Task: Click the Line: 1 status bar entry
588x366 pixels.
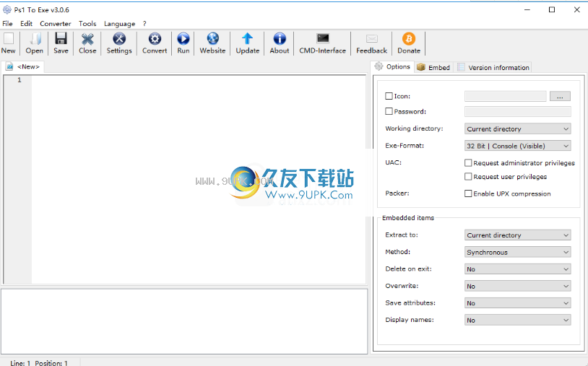Action: [x=20, y=362]
